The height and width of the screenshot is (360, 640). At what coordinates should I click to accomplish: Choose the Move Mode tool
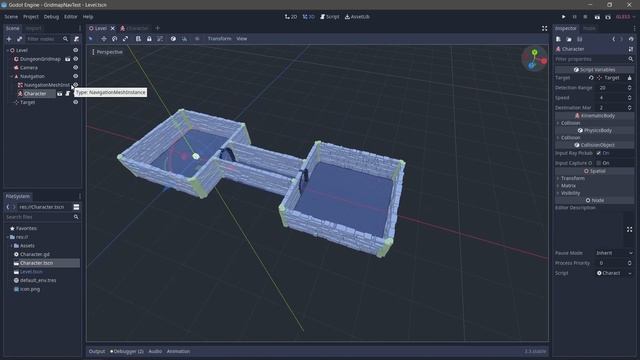104,39
